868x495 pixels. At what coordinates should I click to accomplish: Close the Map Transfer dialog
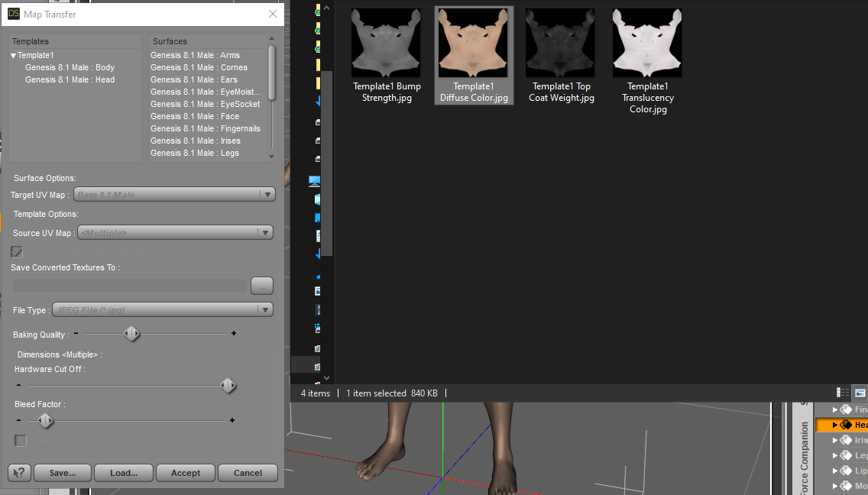272,14
